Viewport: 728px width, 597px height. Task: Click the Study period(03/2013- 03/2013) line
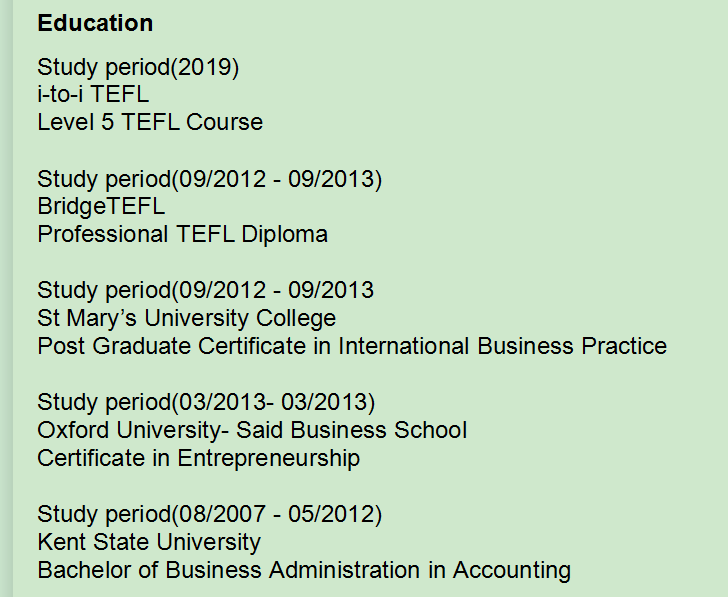click(x=206, y=403)
